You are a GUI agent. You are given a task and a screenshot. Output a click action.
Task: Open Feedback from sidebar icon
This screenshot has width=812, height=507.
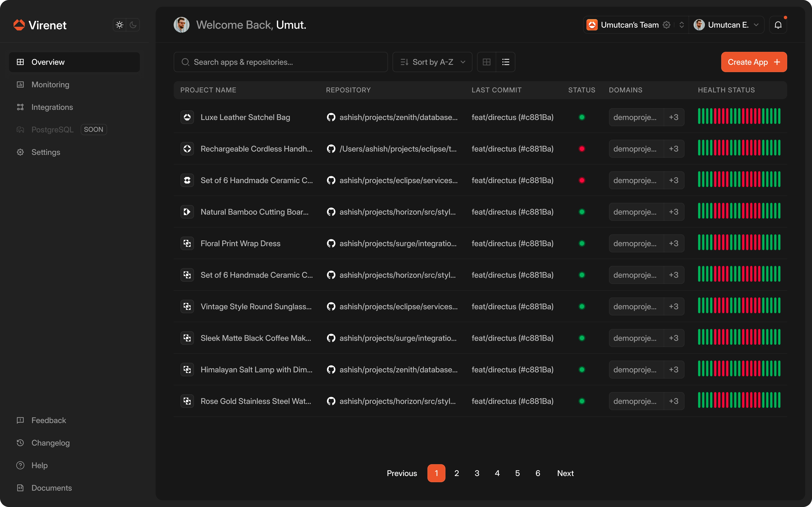coord(20,420)
